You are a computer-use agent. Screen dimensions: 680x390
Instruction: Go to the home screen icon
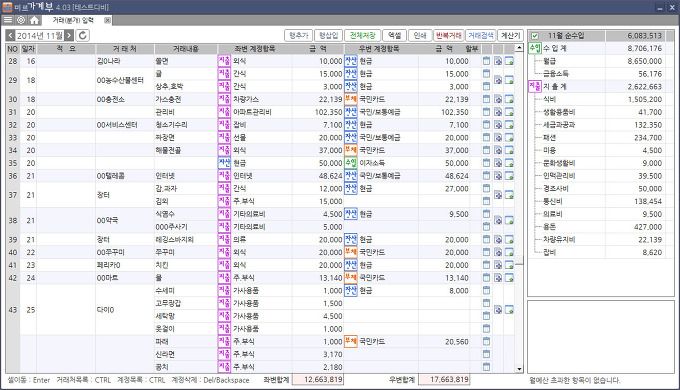click(x=35, y=20)
